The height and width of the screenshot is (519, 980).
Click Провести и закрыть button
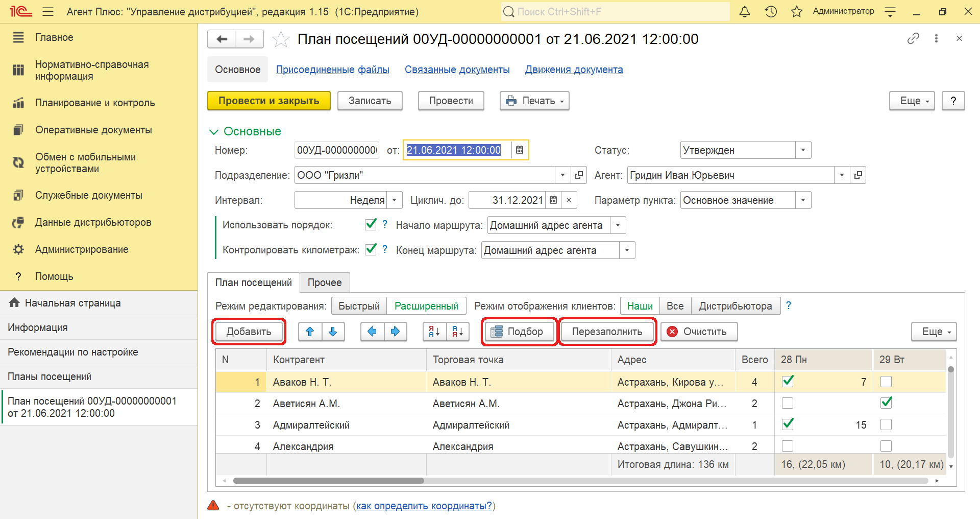point(269,101)
